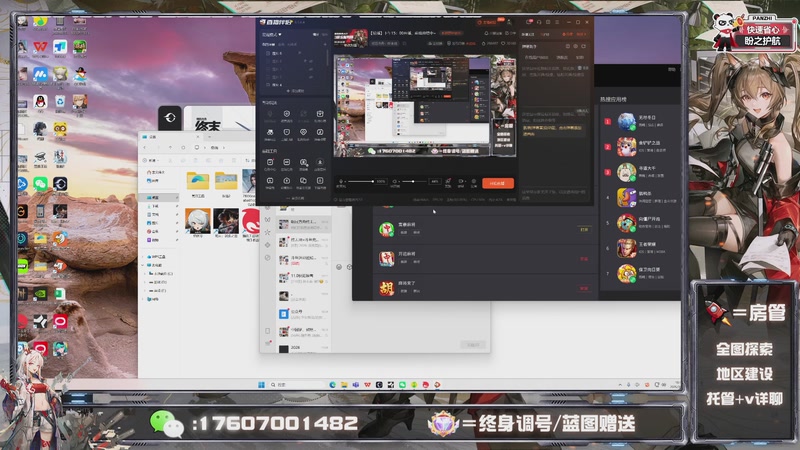Viewport: 800px width, 450px height.
Task: Start streaming with the orange button
Action: click(498, 183)
